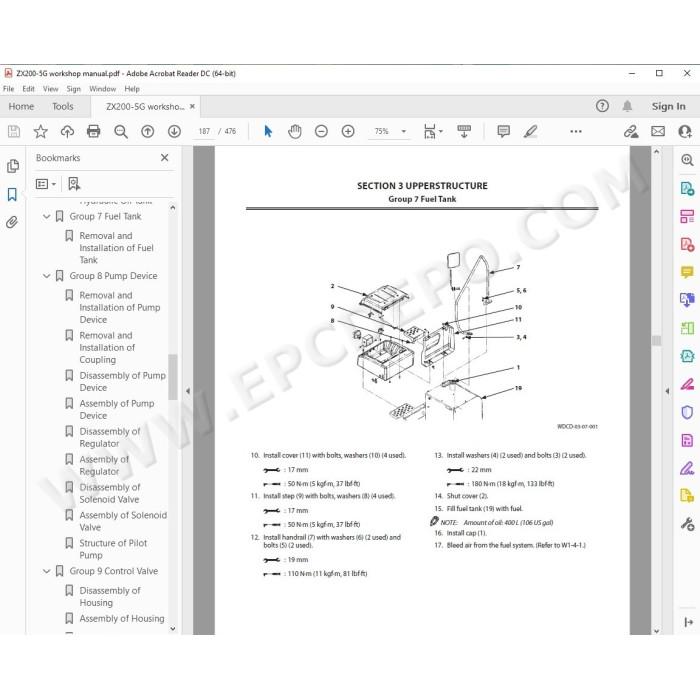This screenshot has height=700, width=700.
Task: Go to next page arrow
Action: [174, 131]
